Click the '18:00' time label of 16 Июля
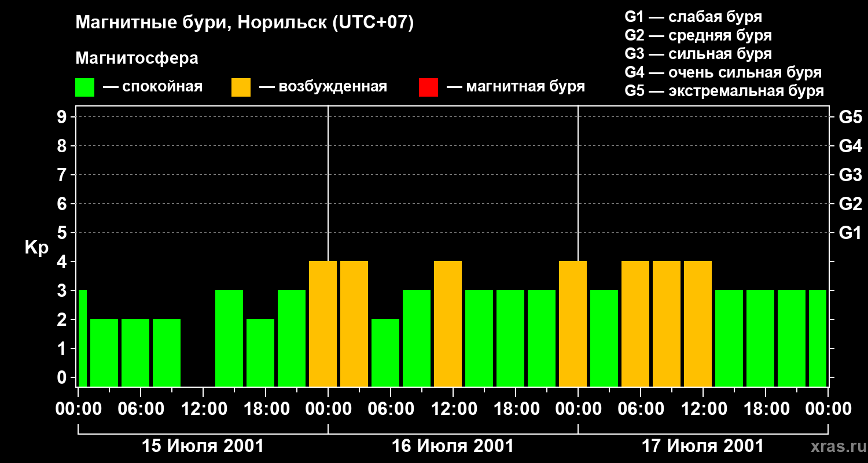Viewport: 868px width, 463px height. pyautogui.click(x=516, y=409)
